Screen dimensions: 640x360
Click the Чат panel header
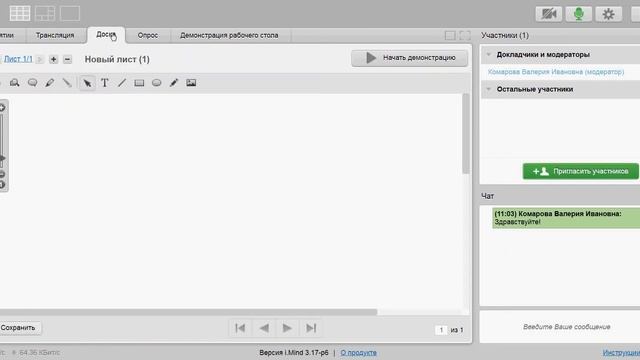pyautogui.click(x=487, y=196)
